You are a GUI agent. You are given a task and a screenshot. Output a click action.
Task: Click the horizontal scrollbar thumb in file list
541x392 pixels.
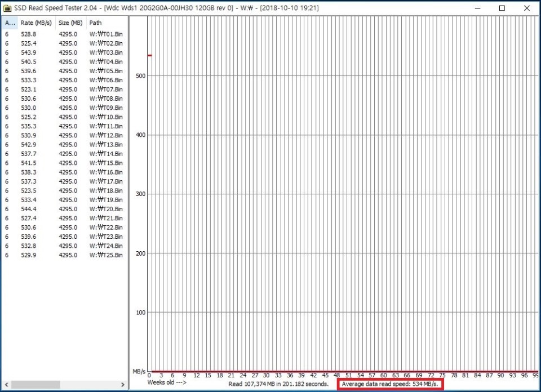click(x=36, y=385)
